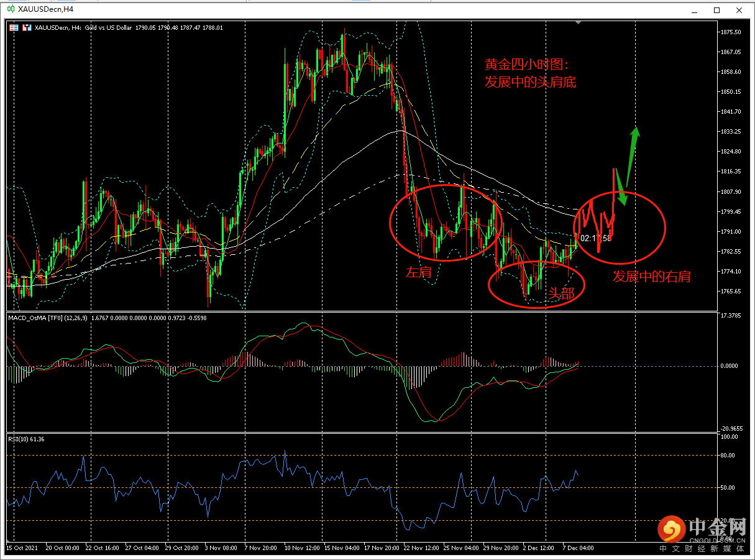
Task: Click the '25 Nov 04:00' time label
Action: [x=460, y=548]
